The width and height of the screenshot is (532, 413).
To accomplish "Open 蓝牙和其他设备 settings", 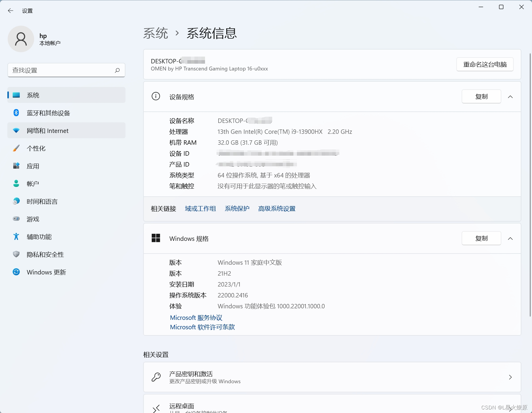I will tap(67, 113).
